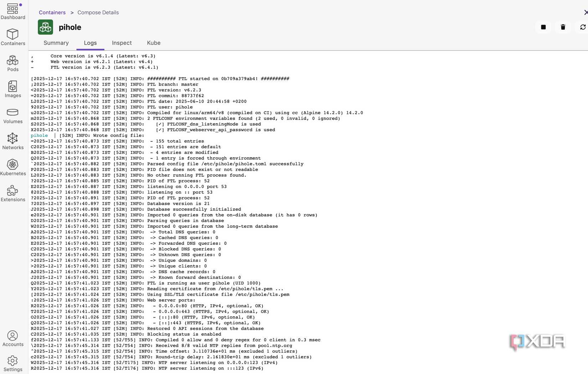Open the Pods view

(13, 63)
